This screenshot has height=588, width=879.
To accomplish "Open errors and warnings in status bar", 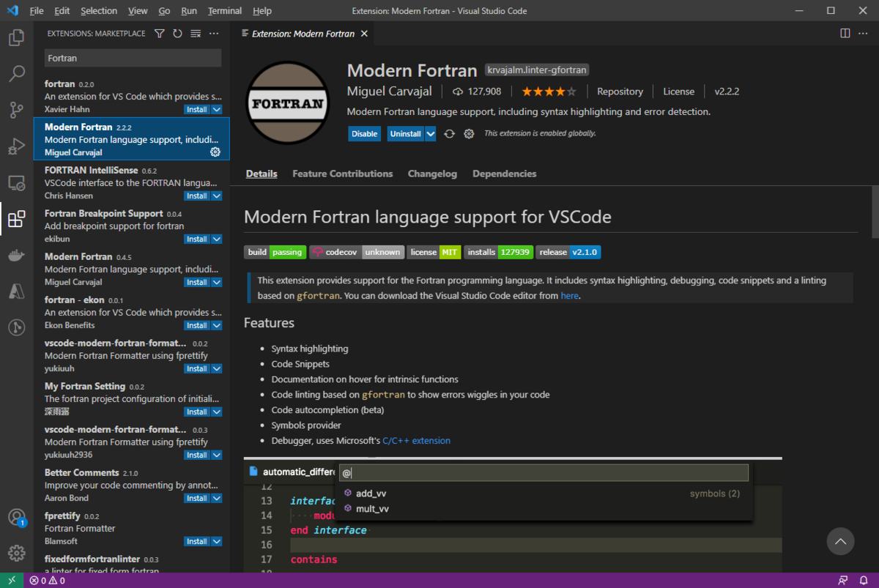I will 47,581.
